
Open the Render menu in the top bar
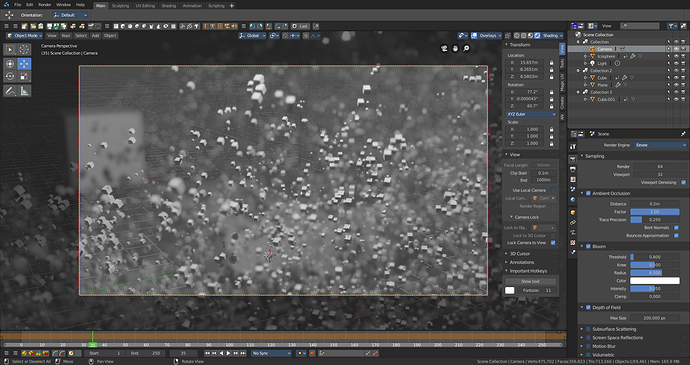[x=44, y=5]
